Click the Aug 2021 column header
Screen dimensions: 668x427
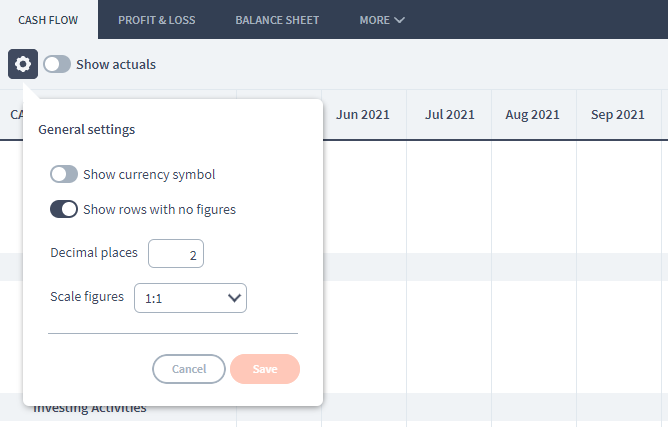point(533,115)
